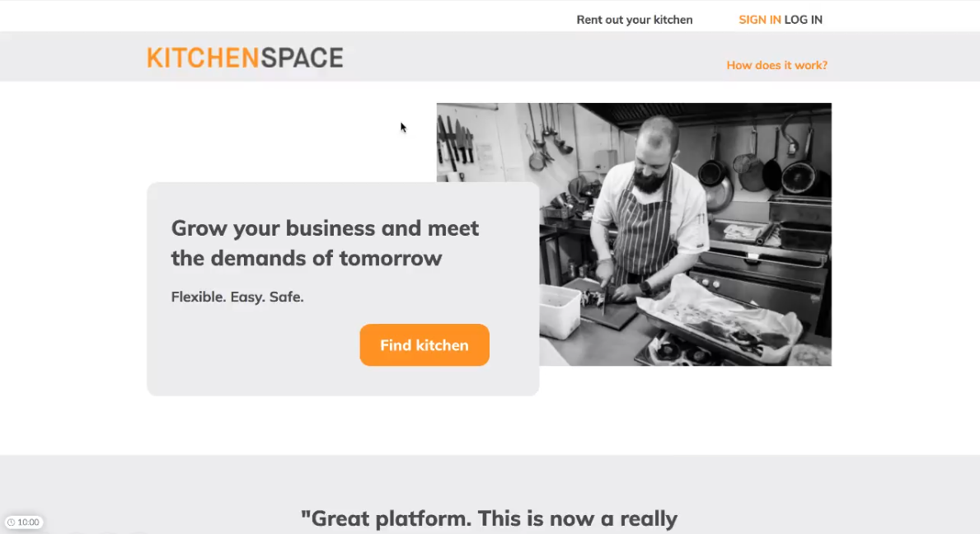Choose LOG IN in the top bar

pyautogui.click(x=803, y=19)
